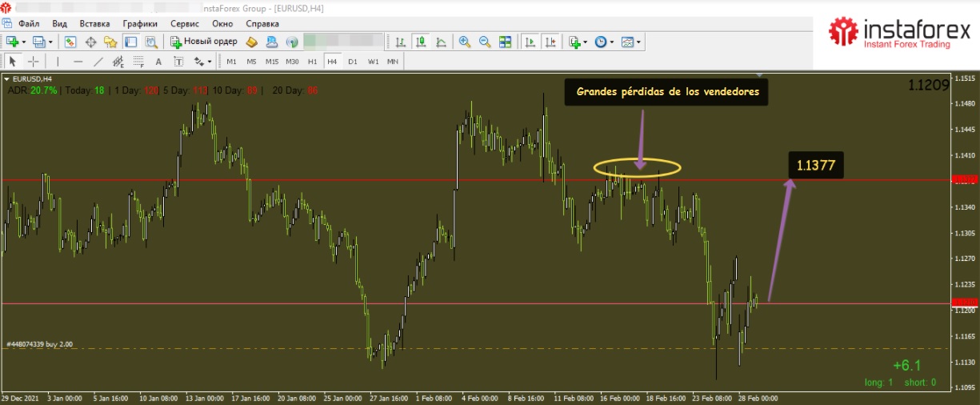Switch to MN timeframe
980x405 pixels.
tap(393, 61)
